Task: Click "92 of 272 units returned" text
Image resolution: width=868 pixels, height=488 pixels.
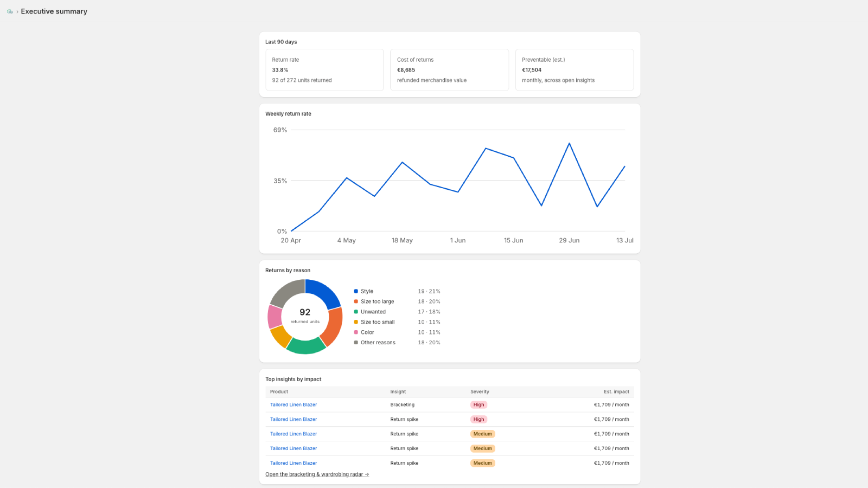Action: click(x=302, y=80)
